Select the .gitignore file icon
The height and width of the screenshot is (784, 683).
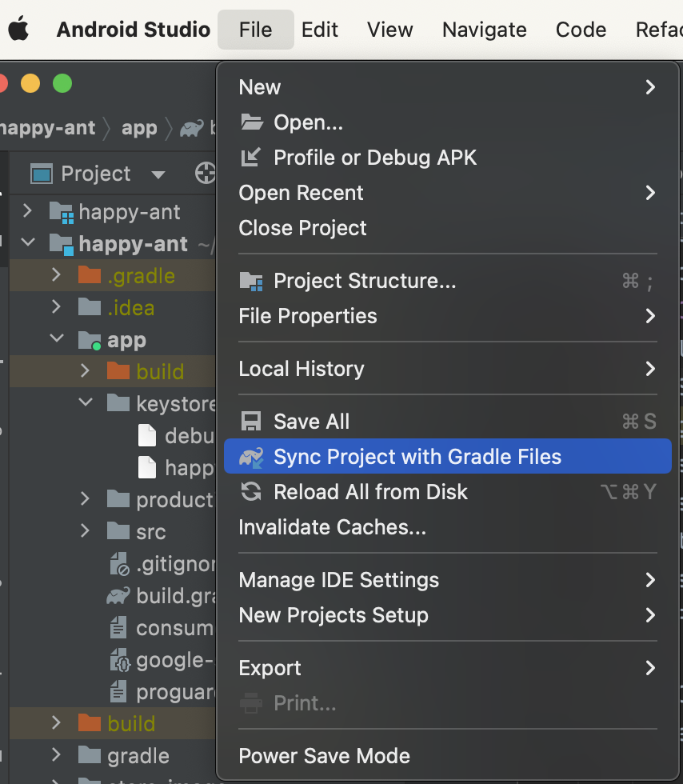(120, 563)
